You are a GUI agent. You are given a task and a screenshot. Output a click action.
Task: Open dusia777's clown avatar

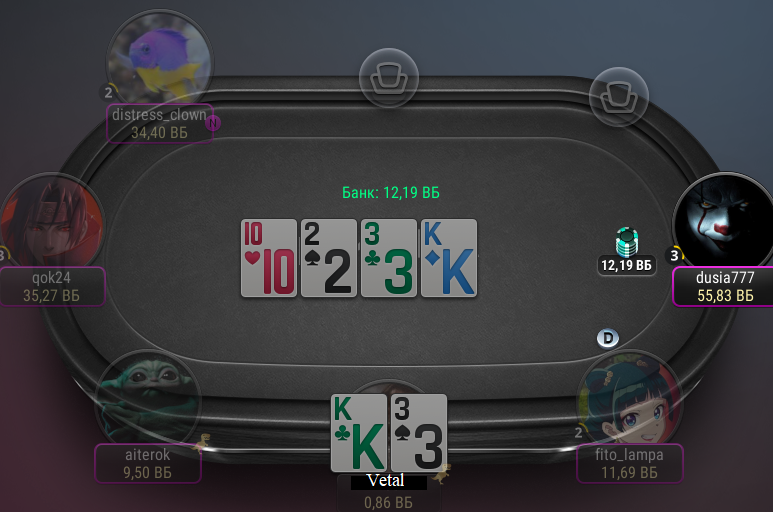coord(724,220)
